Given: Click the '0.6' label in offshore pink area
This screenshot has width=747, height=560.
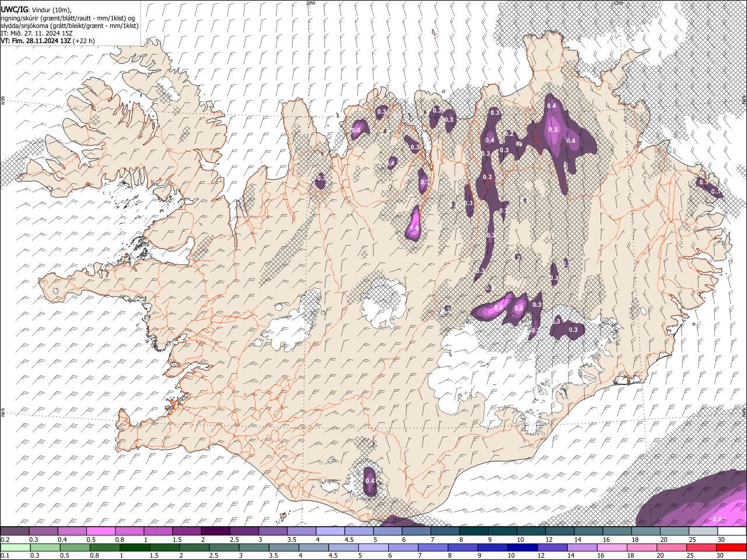Looking at the screenshot, I should (x=717, y=519).
